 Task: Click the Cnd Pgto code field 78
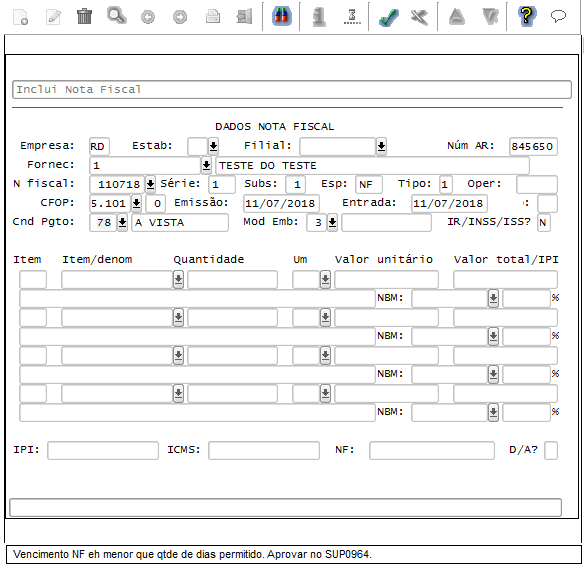(103, 223)
